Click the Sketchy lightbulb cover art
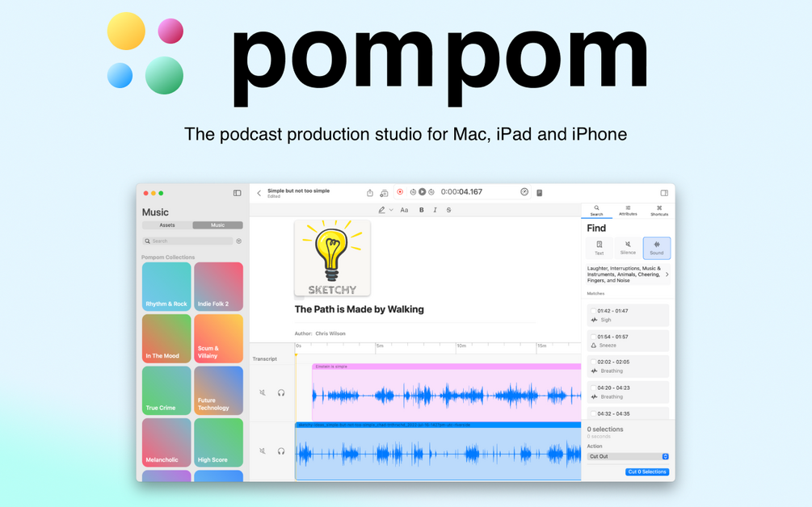Viewport: 812px width, 507px height. [332, 258]
